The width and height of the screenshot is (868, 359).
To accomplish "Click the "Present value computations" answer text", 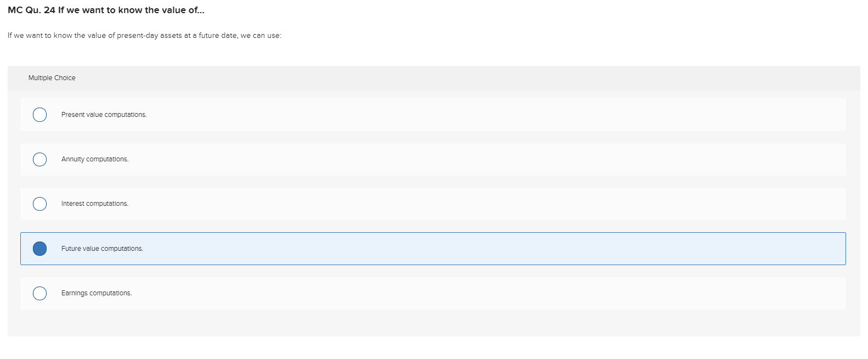I will click(x=104, y=114).
